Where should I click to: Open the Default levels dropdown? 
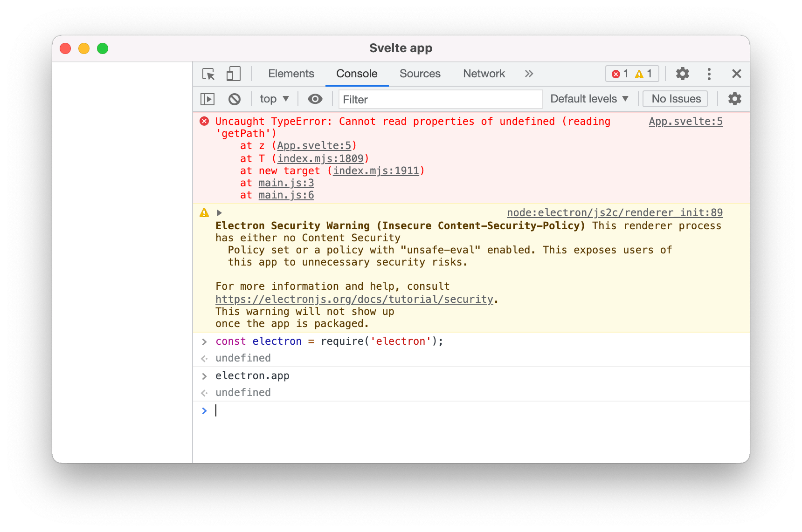(x=589, y=99)
